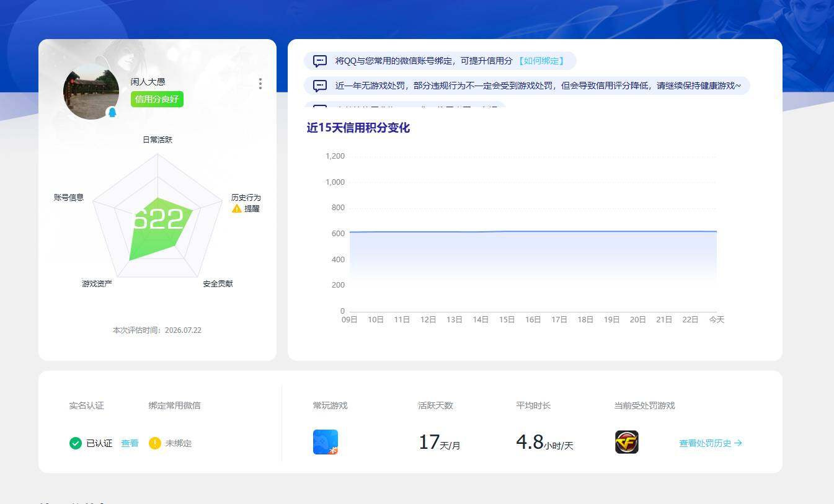Click the 今天 point on the chart axis
This screenshot has width=834, height=504.
click(717, 320)
